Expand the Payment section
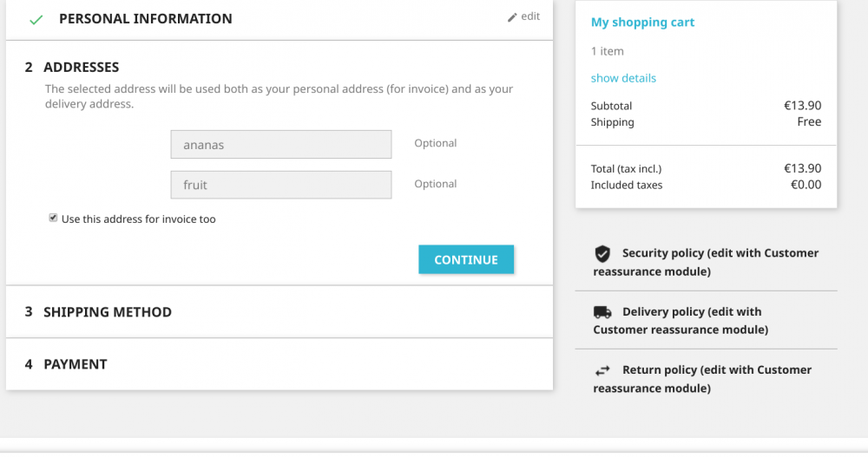The height and width of the screenshot is (457, 868). [x=75, y=364]
